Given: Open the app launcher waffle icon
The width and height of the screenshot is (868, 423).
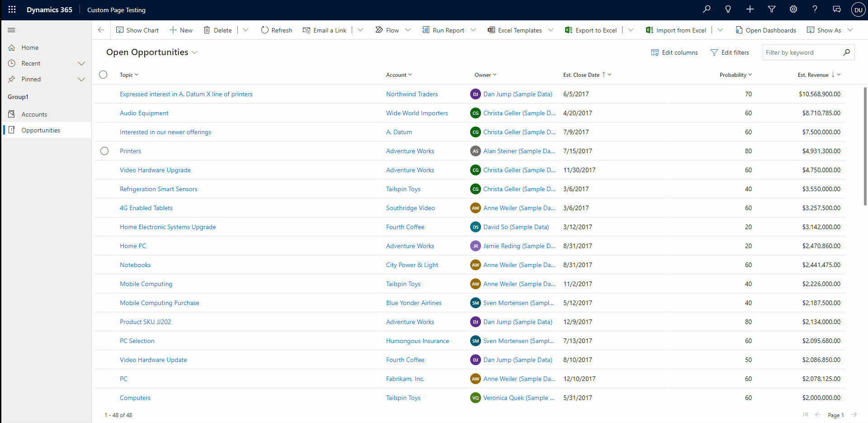Looking at the screenshot, I should (x=12, y=9).
